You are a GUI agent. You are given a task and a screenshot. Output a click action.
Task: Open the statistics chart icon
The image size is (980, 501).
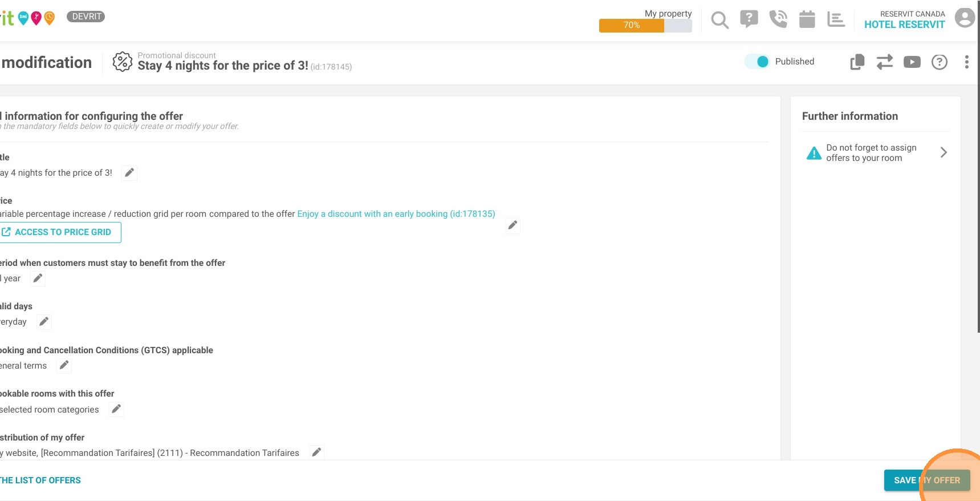click(x=836, y=19)
